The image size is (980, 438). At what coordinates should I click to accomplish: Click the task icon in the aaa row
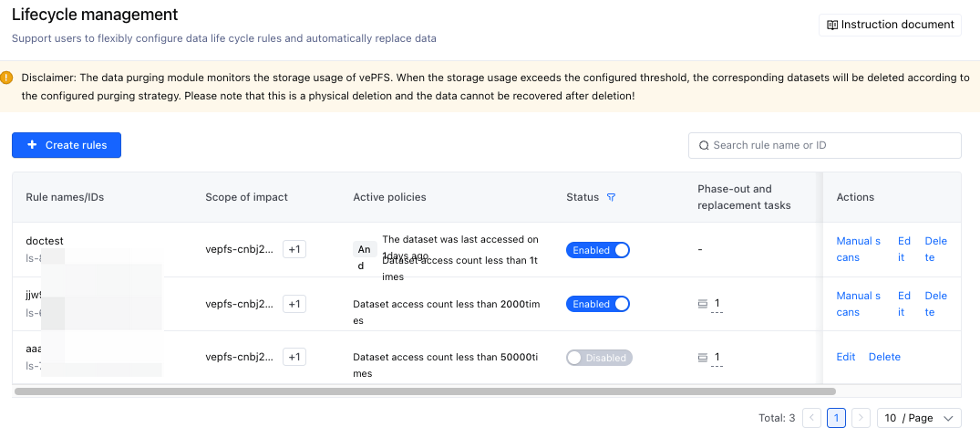pos(703,358)
